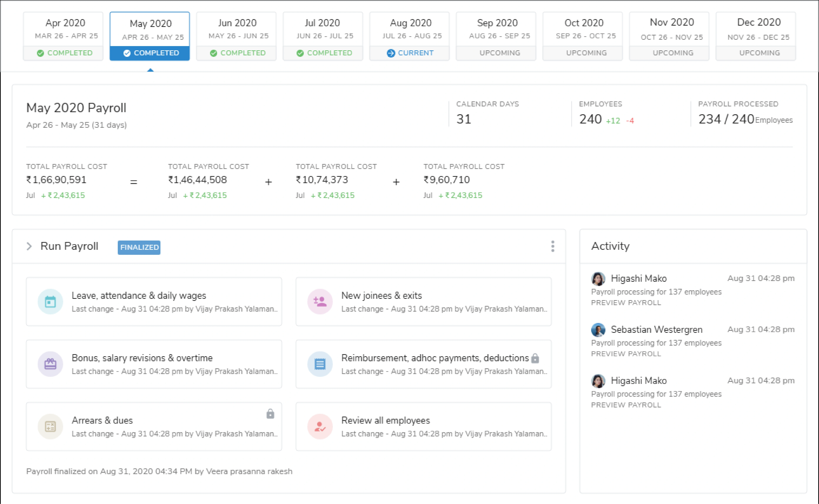Click the New joinees & exits people icon
This screenshot has height=504, width=819.
(320, 302)
